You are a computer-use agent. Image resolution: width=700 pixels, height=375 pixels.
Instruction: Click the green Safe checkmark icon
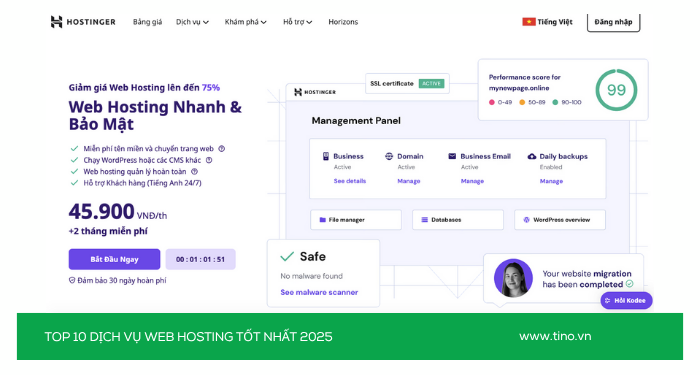point(287,256)
